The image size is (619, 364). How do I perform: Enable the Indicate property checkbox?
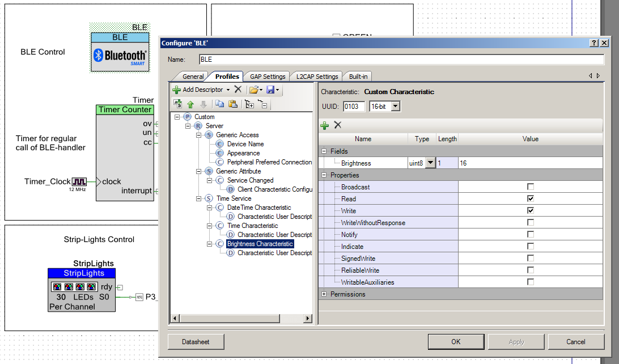(x=531, y=246)
